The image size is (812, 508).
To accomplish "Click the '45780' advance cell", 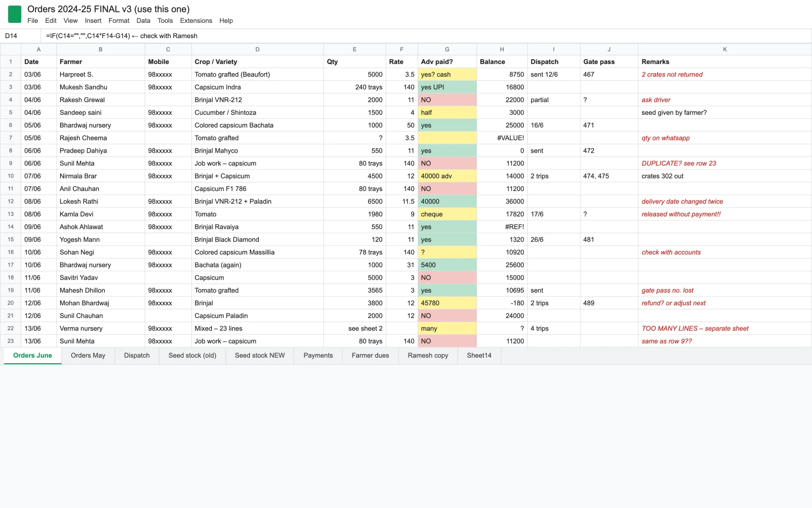I will click(447, 303).
